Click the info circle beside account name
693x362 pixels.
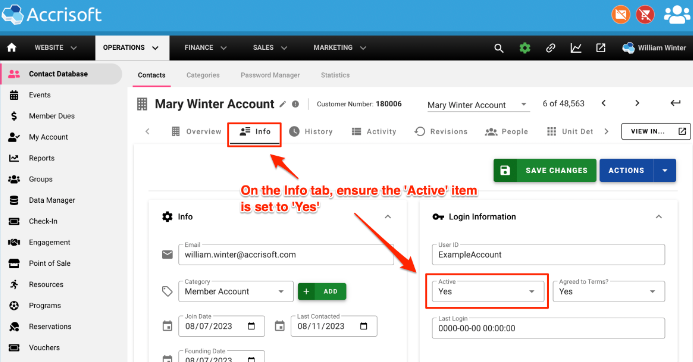[295, 104]
